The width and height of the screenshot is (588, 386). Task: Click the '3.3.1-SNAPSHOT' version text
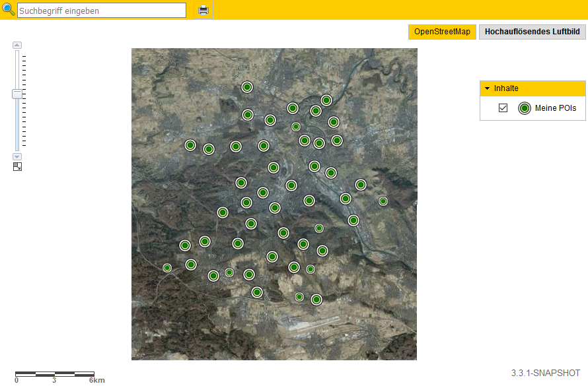pos(546,373)
